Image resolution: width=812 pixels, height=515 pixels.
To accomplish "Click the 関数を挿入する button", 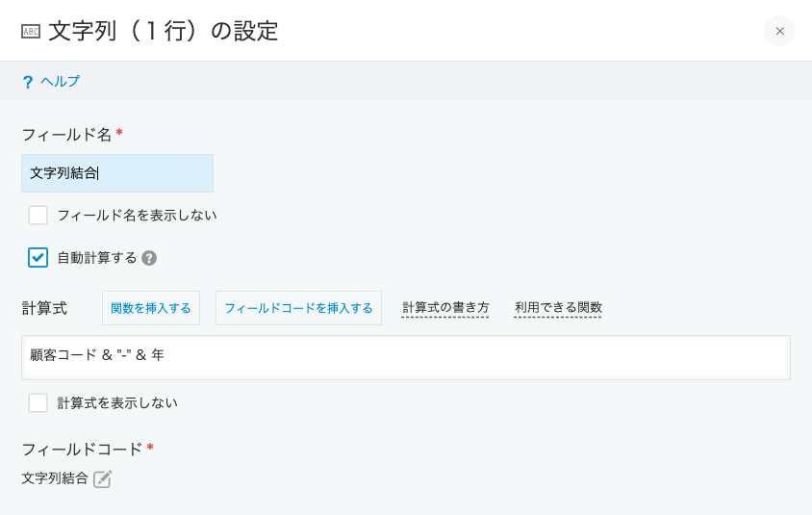I will [x=151, y=308].
